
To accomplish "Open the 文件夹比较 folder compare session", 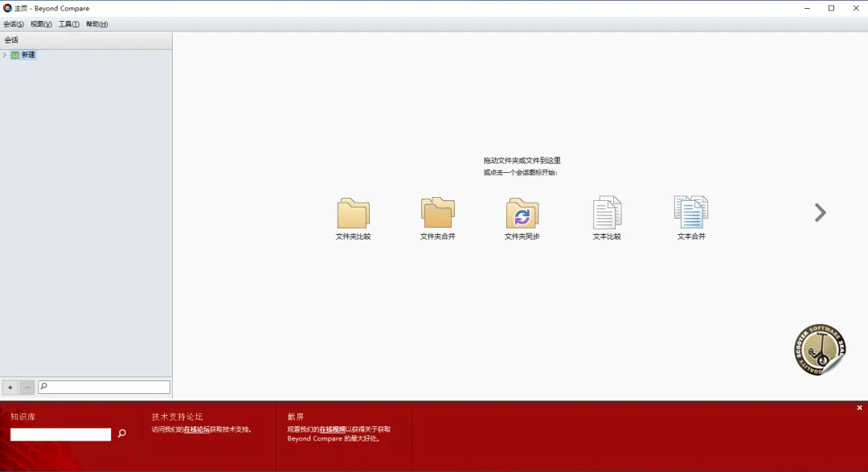I will [x=353, y=218].
